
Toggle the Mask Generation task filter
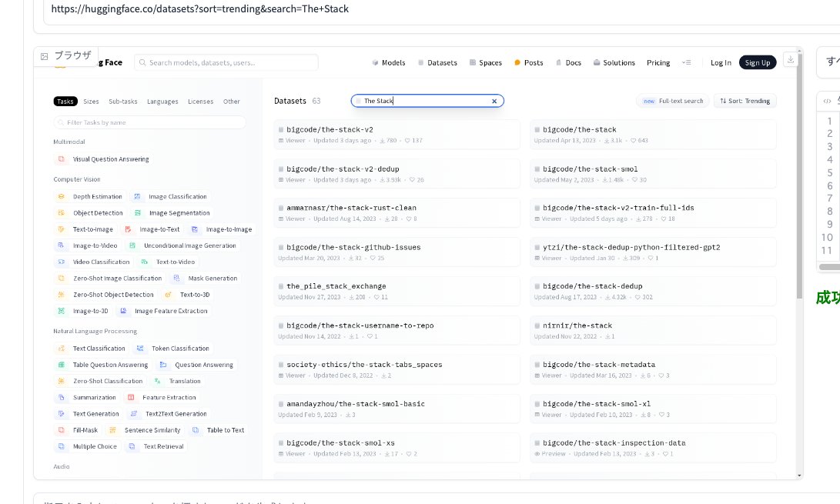pyautogui.click(x=205, y=279)
